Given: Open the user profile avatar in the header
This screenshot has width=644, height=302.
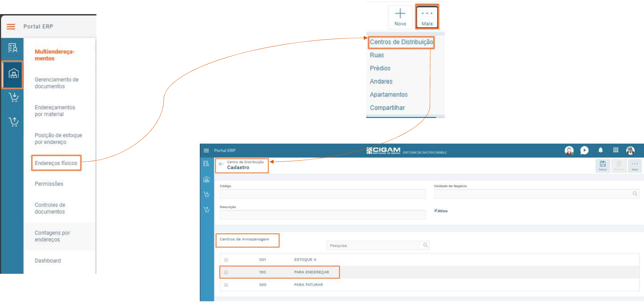Looking at the screenshot, I should [630, 150].
